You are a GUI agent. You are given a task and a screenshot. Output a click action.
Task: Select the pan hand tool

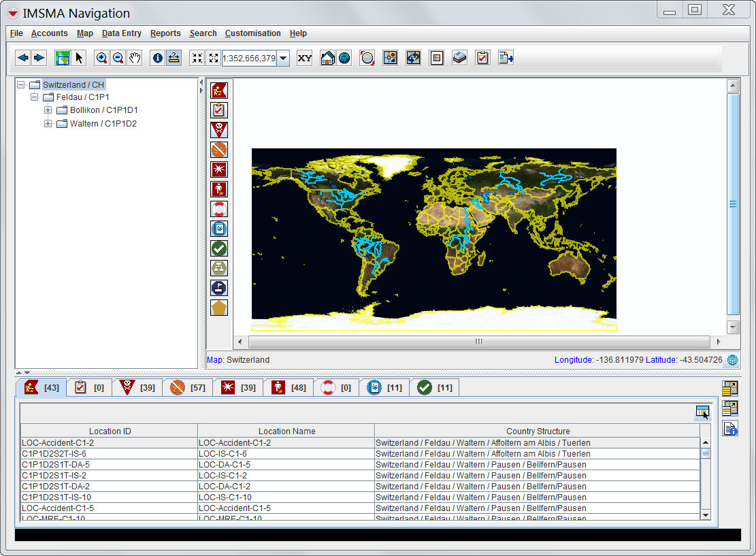tap(135, 58)
